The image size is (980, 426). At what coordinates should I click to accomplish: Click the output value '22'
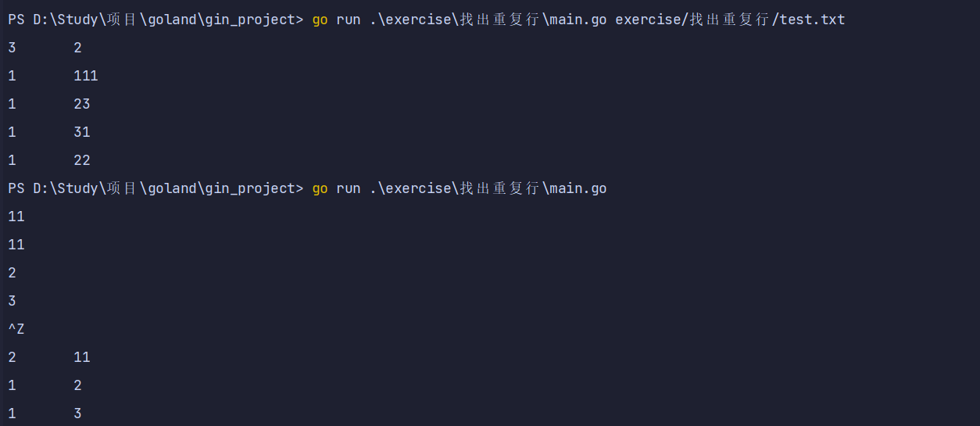point(82,160)
